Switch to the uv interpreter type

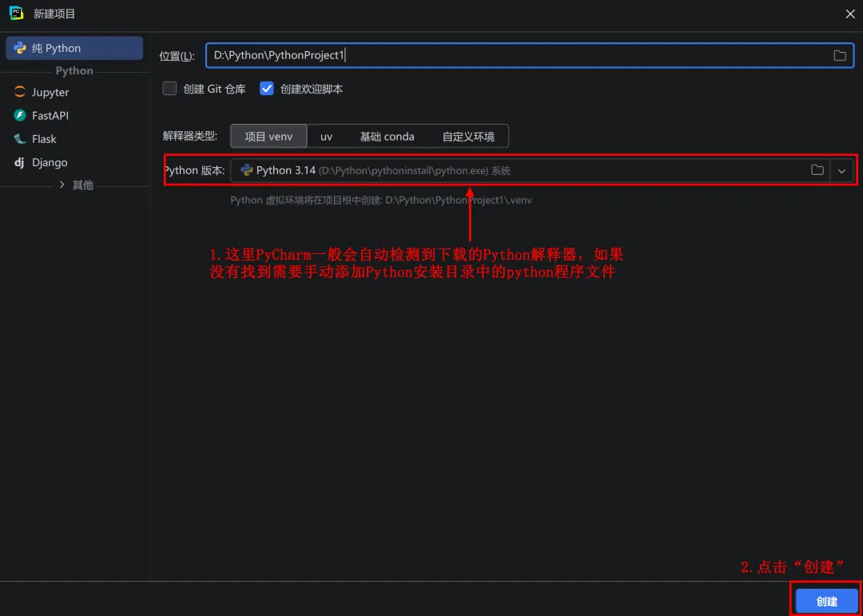click(x=326, y=137)
